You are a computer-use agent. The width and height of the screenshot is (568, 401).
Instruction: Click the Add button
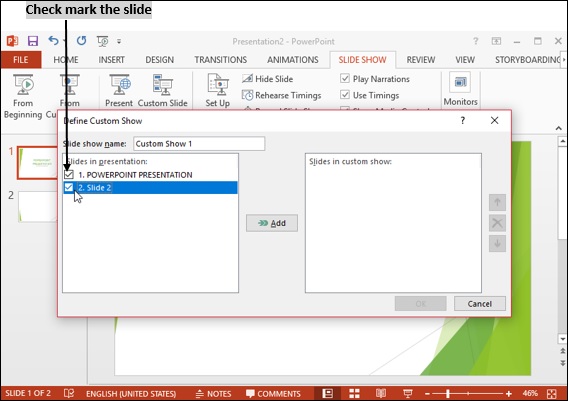tap(272, 223)
